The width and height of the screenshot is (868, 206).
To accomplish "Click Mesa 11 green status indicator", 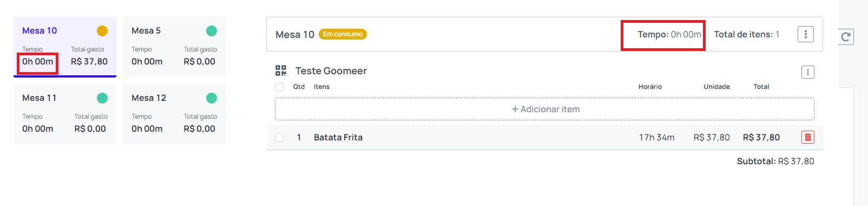I will 102,98.
